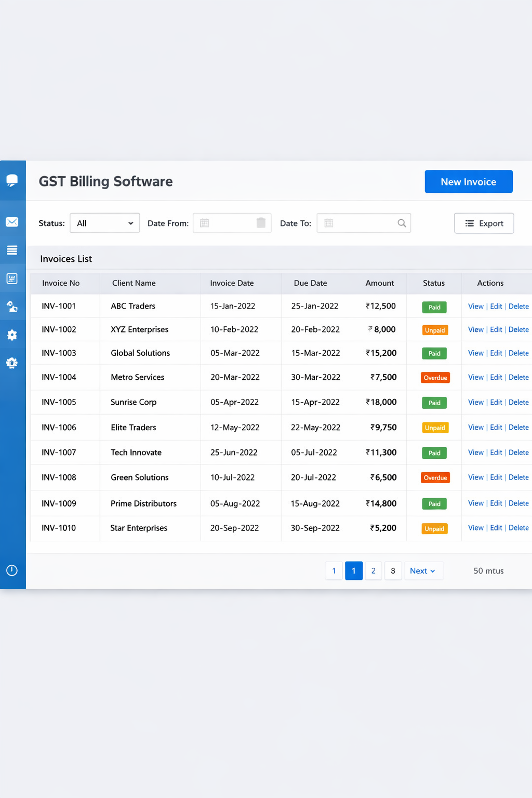532x798 pixels.
Task: Collapse the All status selector arrow
Action: [131, 223]
